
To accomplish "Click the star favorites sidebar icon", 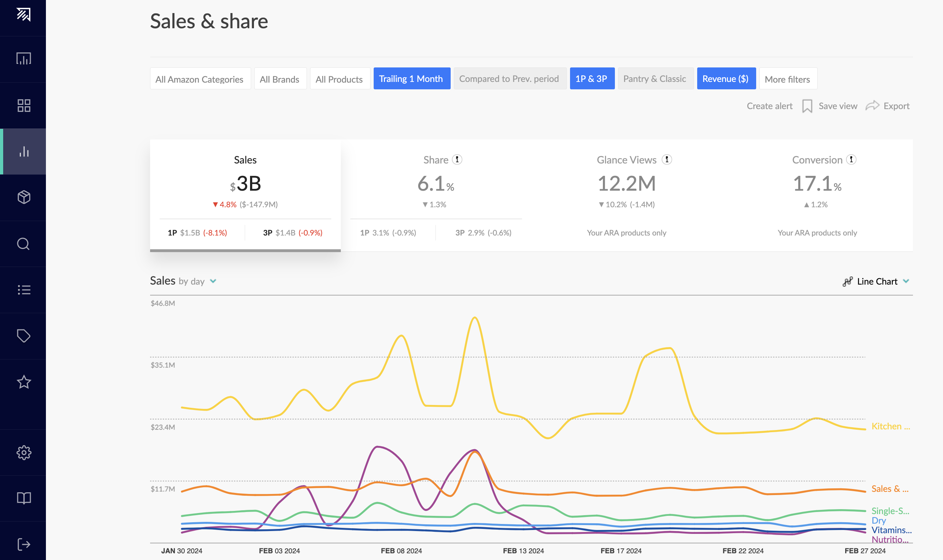I will (x=23, y=382).
